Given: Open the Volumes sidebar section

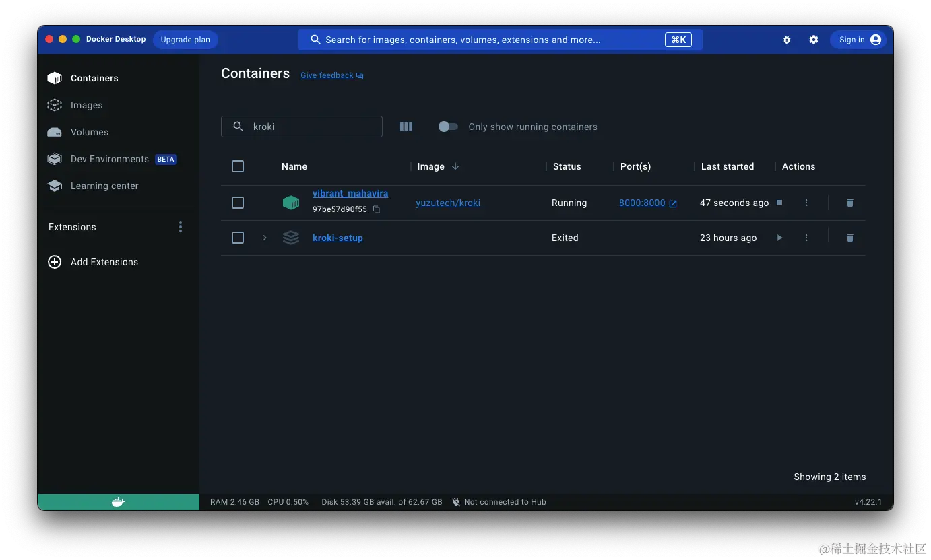Looking at the screenshot, I should [77, 132].
